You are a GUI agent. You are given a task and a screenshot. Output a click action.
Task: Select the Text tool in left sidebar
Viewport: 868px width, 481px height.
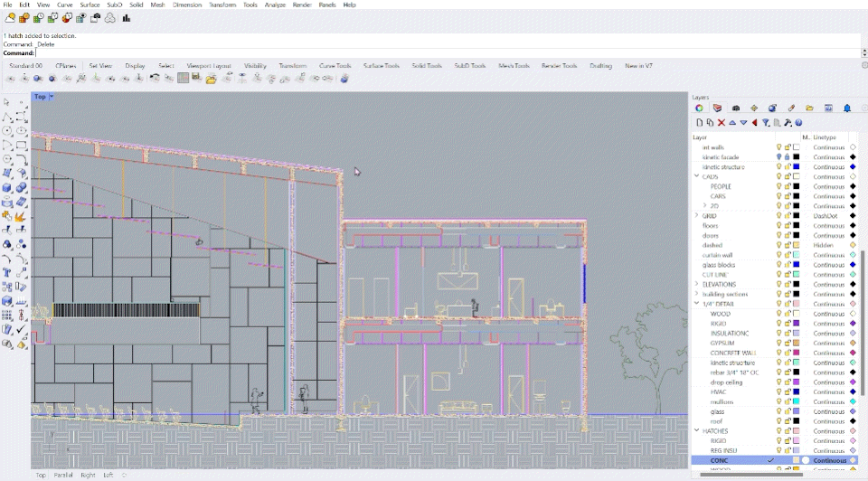6,272
